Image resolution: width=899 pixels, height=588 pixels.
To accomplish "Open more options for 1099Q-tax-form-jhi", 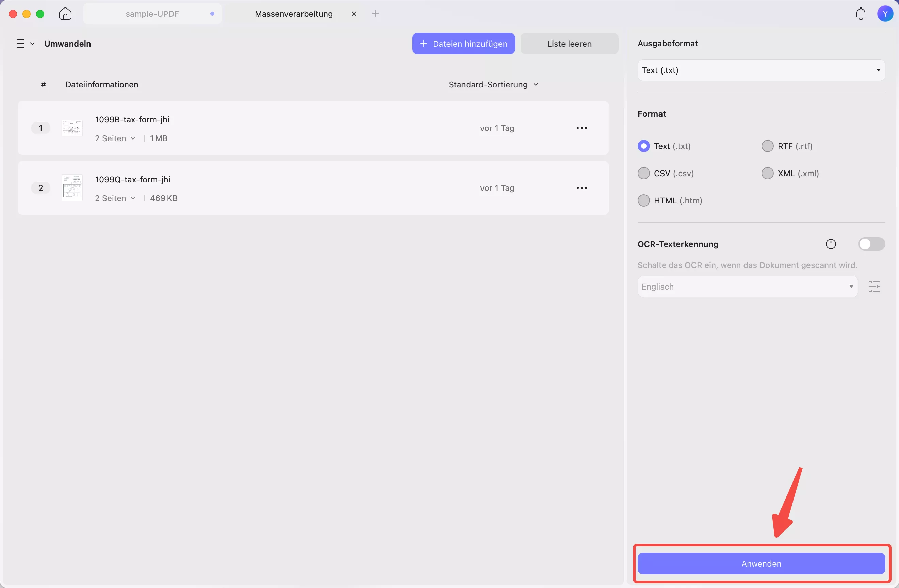I will pyautogui.click(x=581, y=188).
